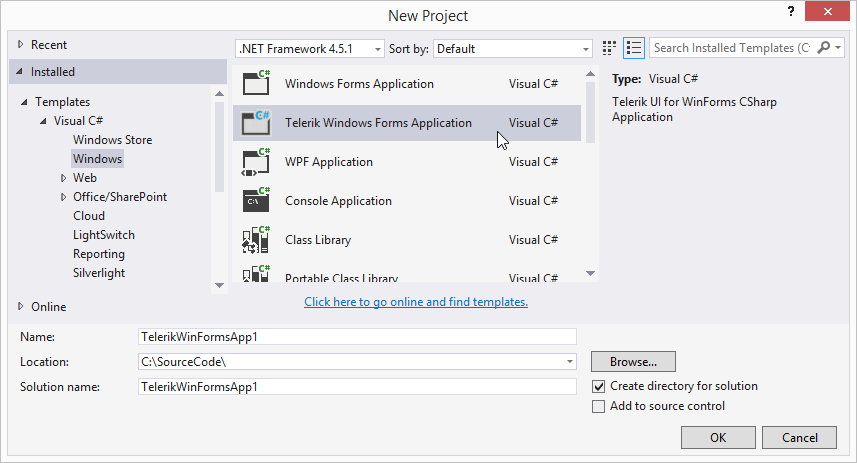
Task: Select the LightSwitch category
Action: pos(104,235)
